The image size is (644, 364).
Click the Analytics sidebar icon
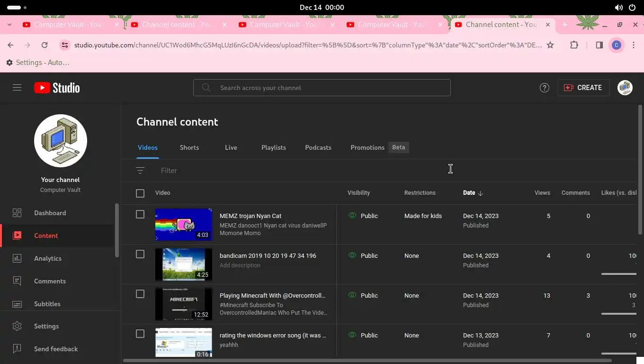17,258
